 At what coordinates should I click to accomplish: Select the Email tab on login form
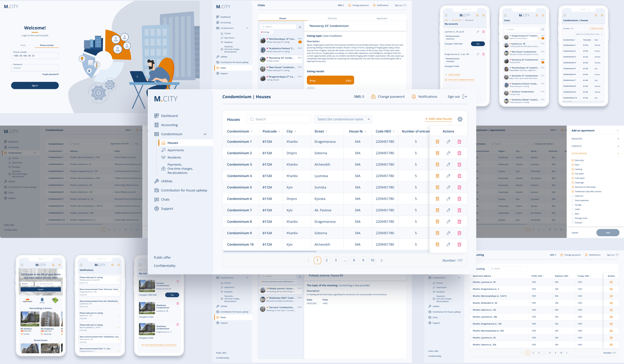(x=23, y=45)
